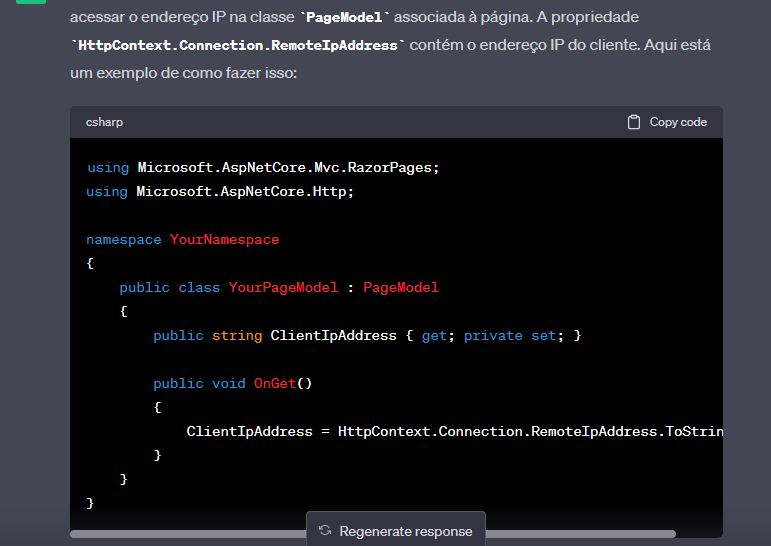
Task: Click the clipboard icon beside Copy code
Action: [x=633, y=122]
